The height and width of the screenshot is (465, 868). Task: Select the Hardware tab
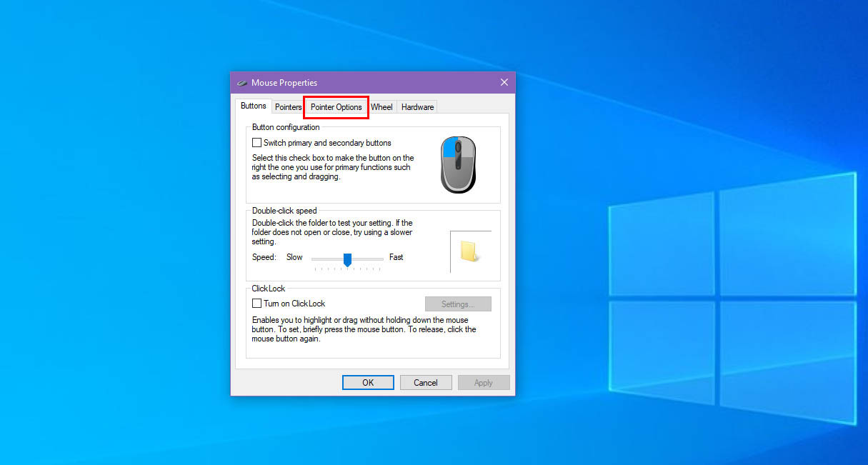point(417,107)
